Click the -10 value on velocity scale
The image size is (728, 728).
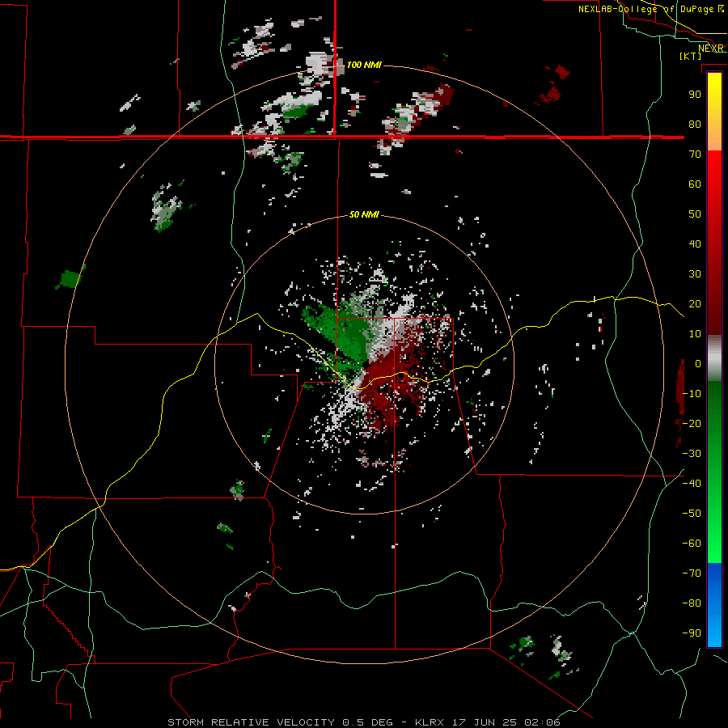692,394
